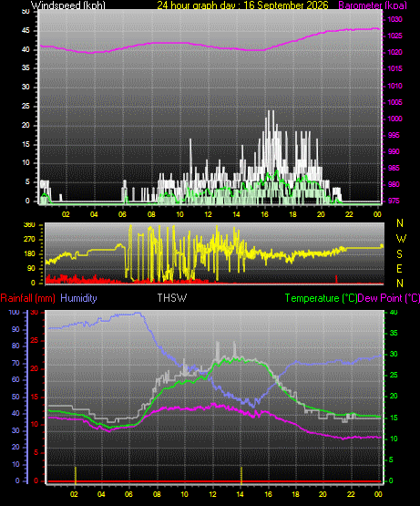Click the N compass label at top

pos(400,223)
